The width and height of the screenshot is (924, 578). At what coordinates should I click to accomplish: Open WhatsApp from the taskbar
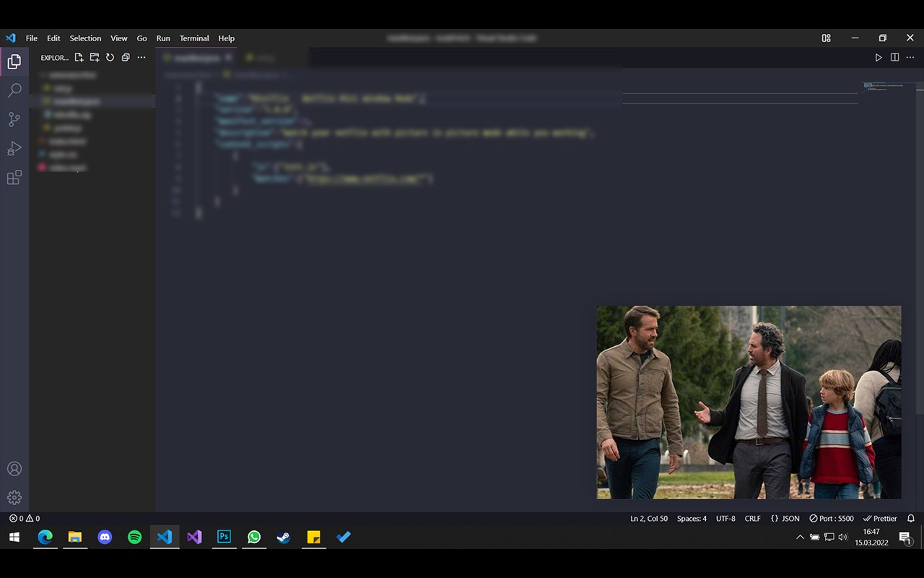[x=254, y=538]
